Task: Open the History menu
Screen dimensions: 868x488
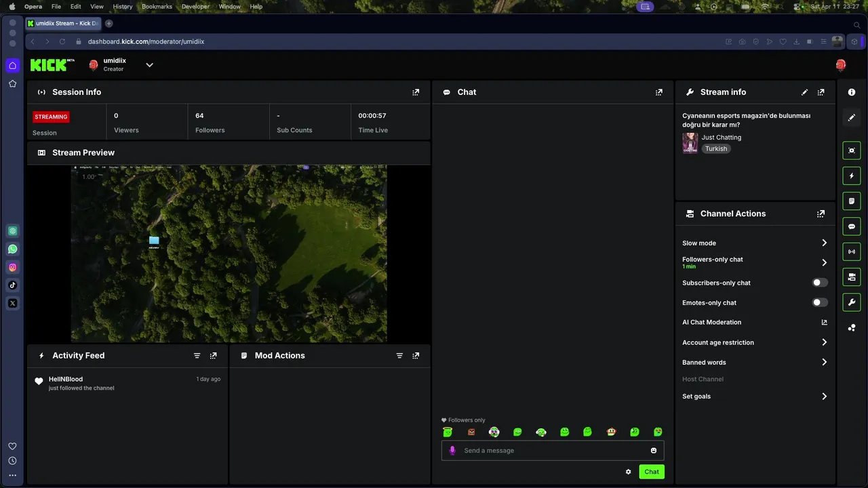Action: tap(123, 6)
